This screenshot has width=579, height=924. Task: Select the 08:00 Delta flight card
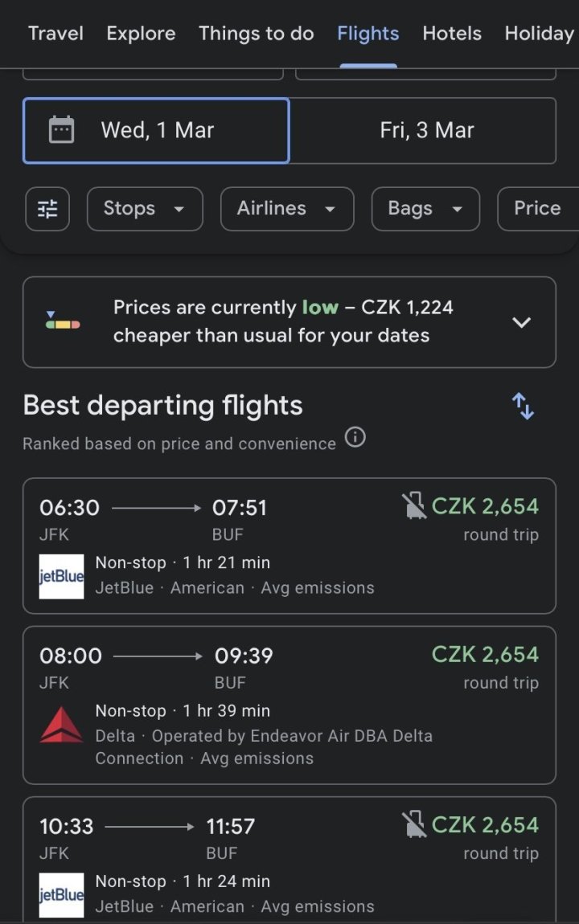[289, 705]
